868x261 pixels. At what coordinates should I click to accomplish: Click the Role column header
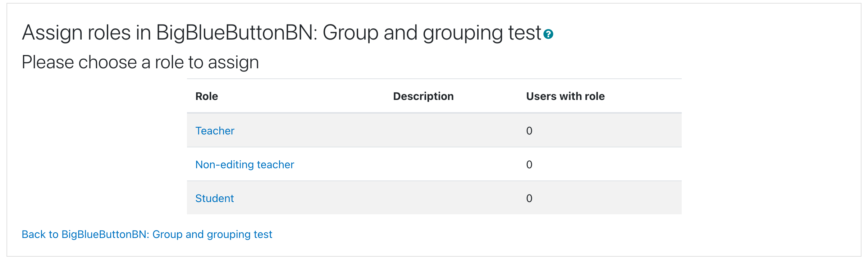206,96
